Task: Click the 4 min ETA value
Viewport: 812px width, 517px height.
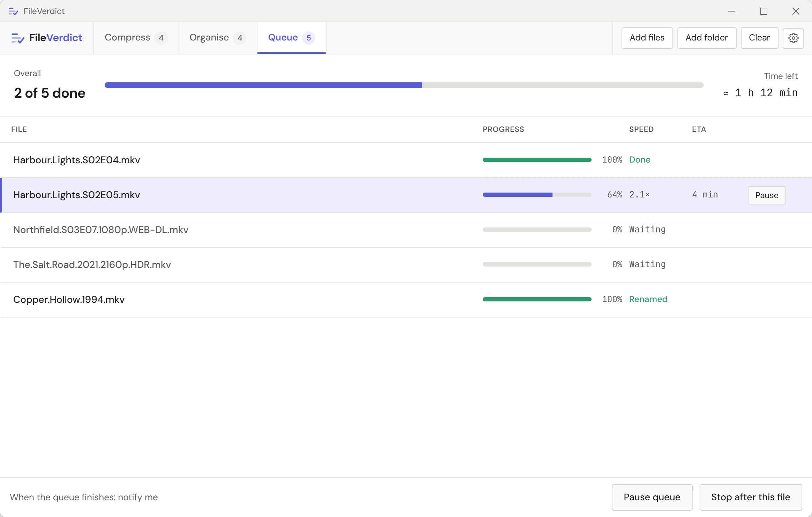Action: (705, 195)
